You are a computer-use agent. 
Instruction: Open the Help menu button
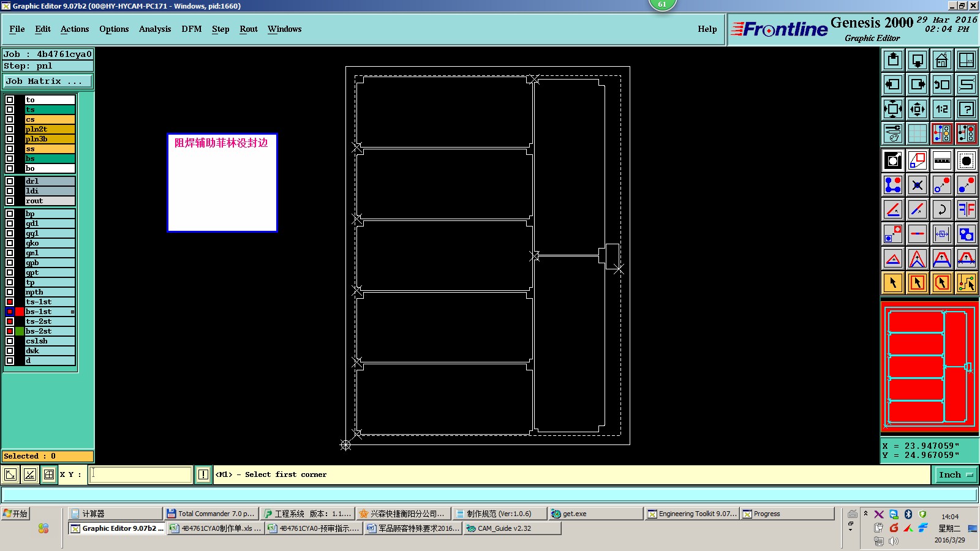coord(707,29)
